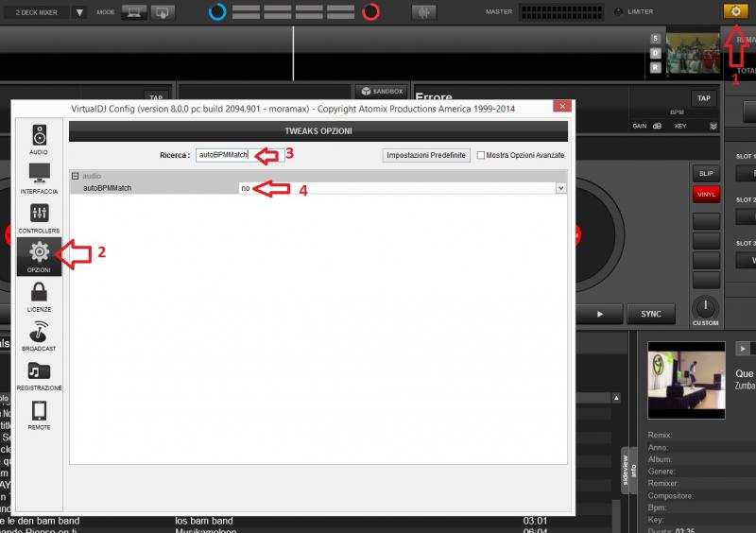The height and width of the screenshot is (533, 756).
Task: Adjust the CUSTOM knob
Action: coord(705,307)
